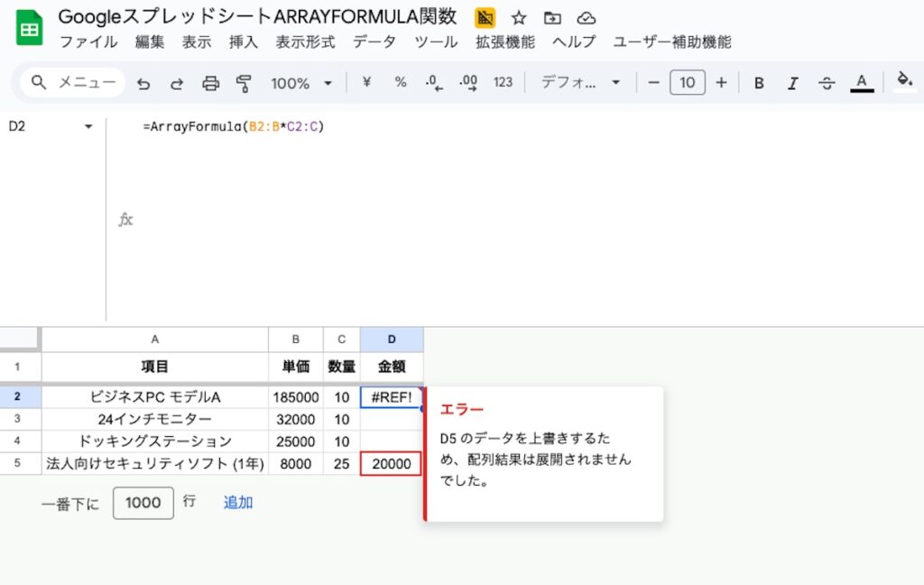924x585 pixels.
Task: Select column D header
Action: [x=392, y=339]
